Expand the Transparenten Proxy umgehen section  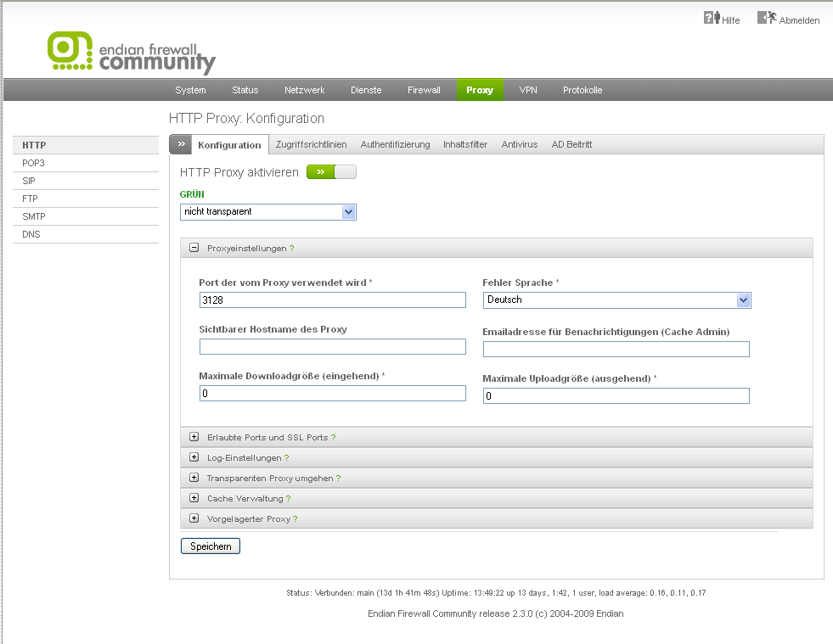pos(194,479)
